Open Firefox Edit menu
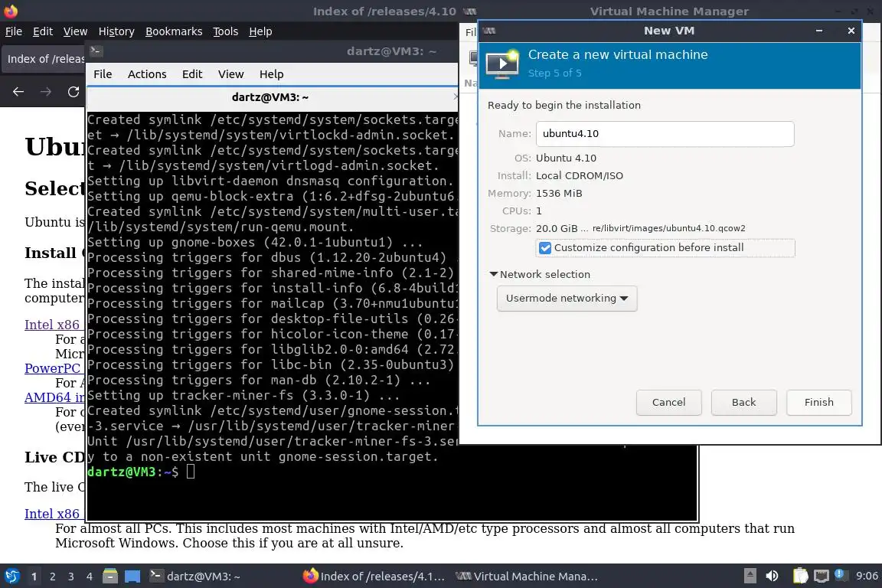Viewport: 882px width, 588px height. click(43, 31)
